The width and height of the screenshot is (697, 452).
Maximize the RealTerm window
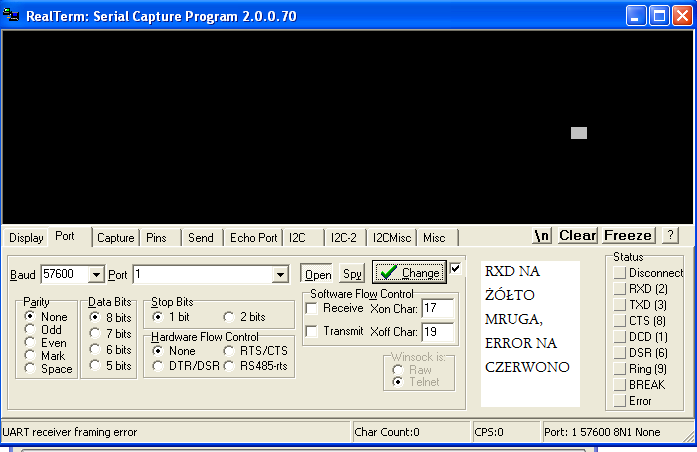coord(659,16)
